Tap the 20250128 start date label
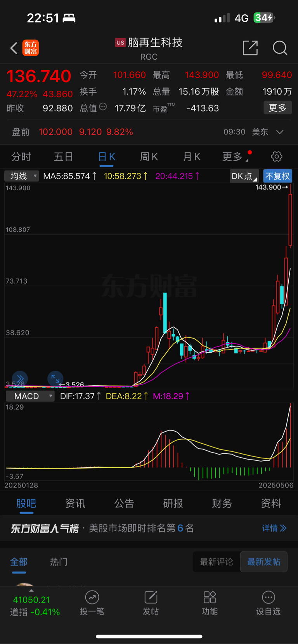Screen dimensions: 298x644 tap(21, 485)
